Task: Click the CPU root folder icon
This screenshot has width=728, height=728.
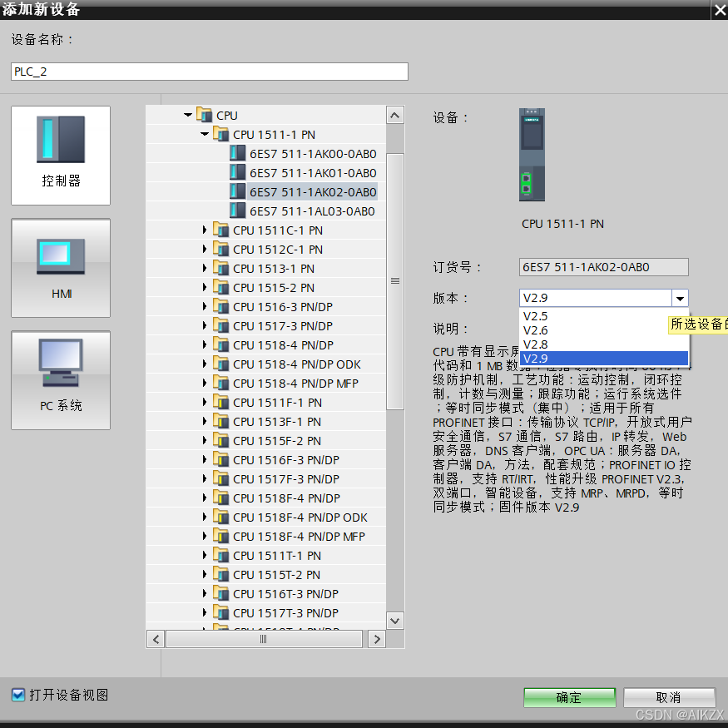Action: click(x=205, y=114)
